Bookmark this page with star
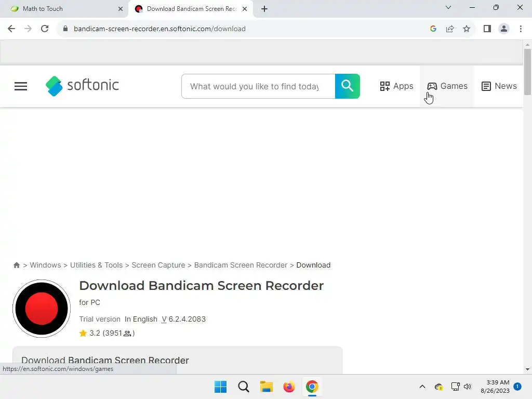 [467, 29]
